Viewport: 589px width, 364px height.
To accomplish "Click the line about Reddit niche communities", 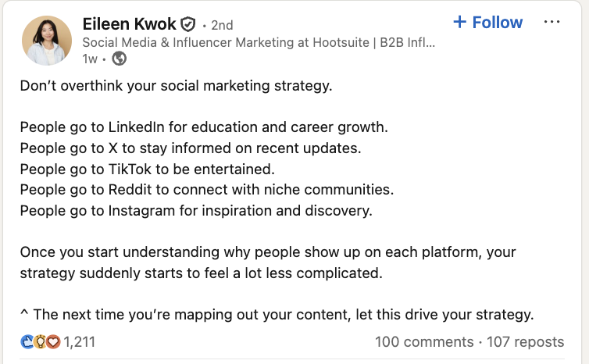I will pyautogui.click(x=206, y=189).
